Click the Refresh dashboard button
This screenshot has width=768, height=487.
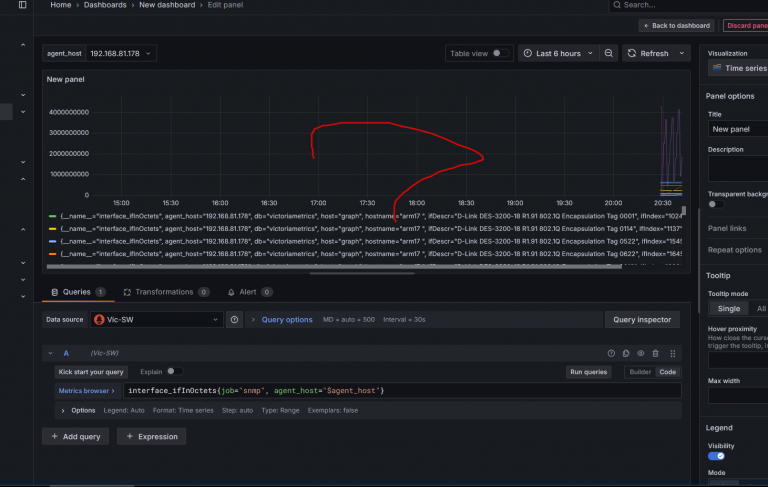point(648,53)
